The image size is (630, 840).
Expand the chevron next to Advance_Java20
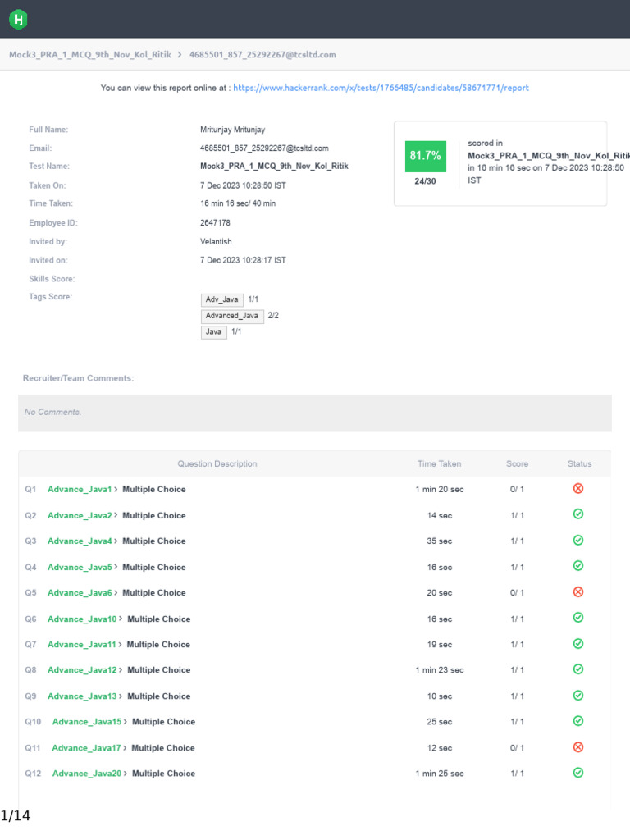pos(126,773)
